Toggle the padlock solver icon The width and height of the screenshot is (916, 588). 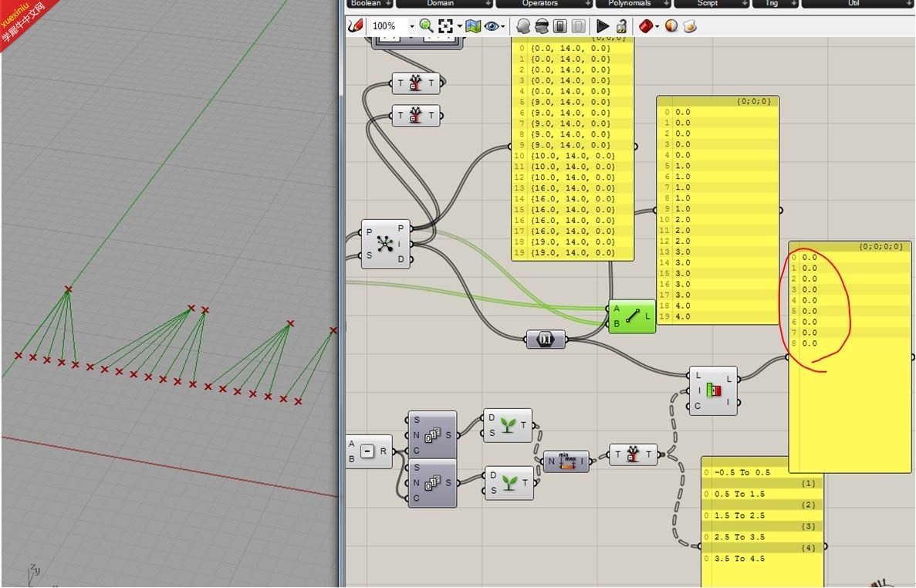pyautogui.click(x=621, y=26)
